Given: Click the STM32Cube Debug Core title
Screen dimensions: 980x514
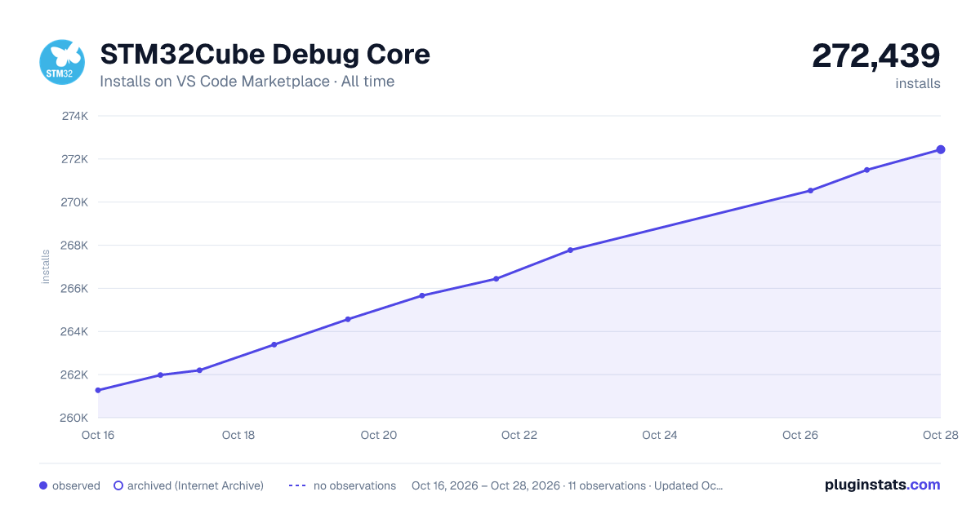Looking at the screenshot, I should 265,55.
